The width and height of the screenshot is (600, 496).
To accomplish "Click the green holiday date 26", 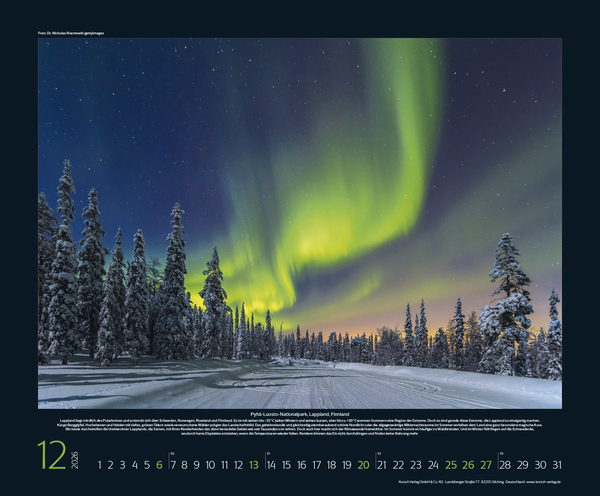I will point(468,465).
